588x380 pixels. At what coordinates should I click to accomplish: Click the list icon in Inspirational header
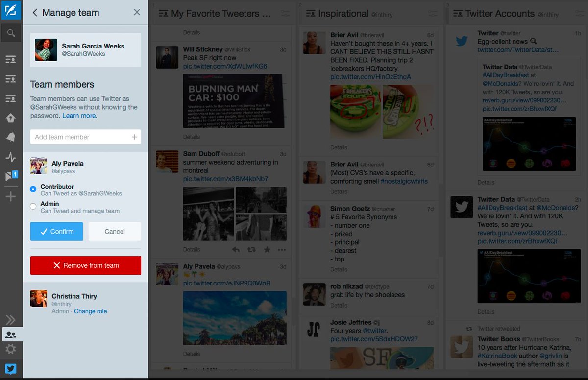(310, 14)
